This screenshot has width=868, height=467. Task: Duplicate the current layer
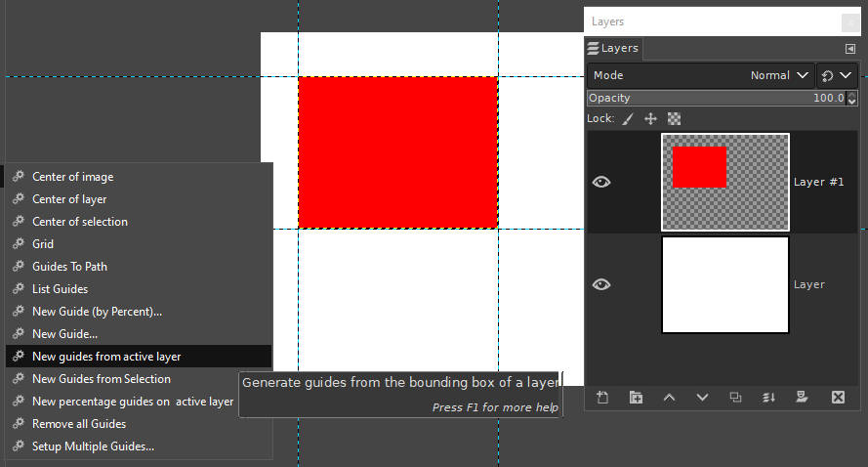click(735, 398)
